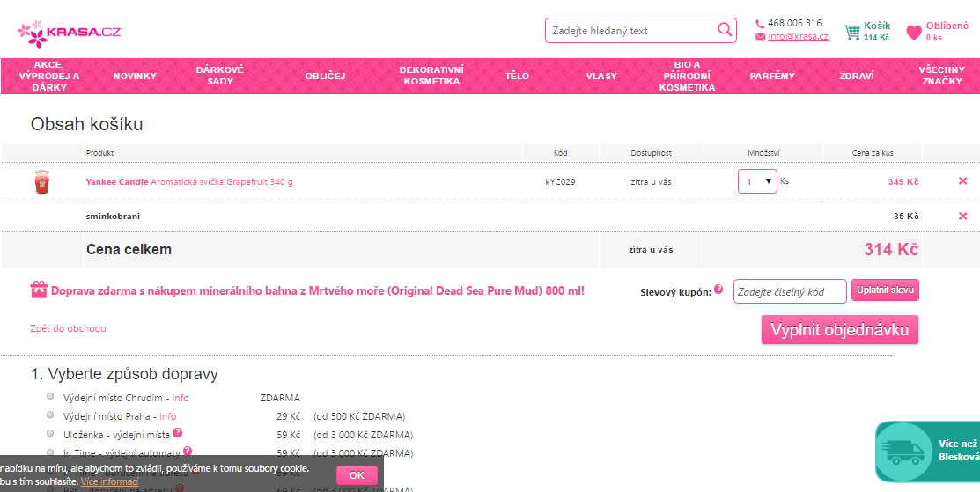980x492 pixels.
Task: Click help icon next to Uloženka
Action: [x=178, y=432]
